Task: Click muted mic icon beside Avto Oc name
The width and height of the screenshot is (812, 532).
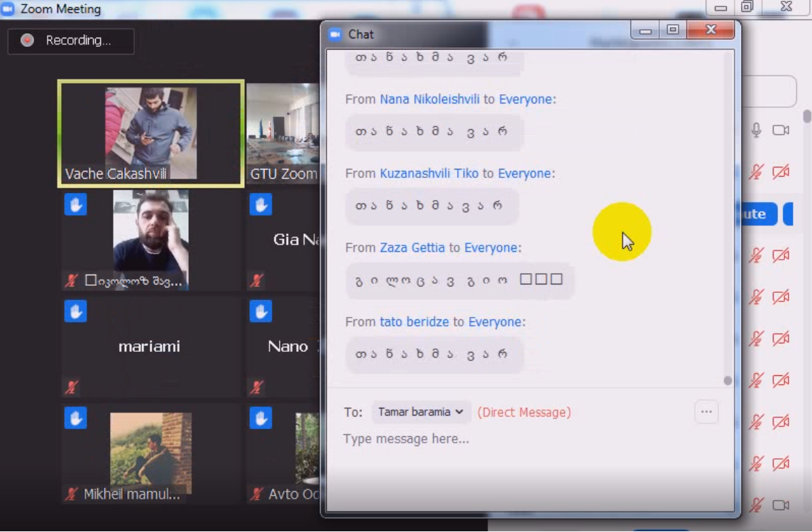Action: coord(257,494)
